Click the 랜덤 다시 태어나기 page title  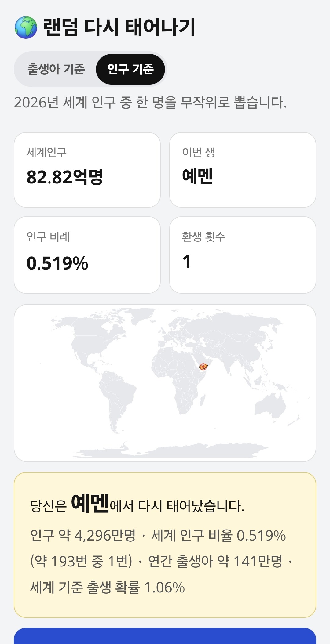[119, 27]
